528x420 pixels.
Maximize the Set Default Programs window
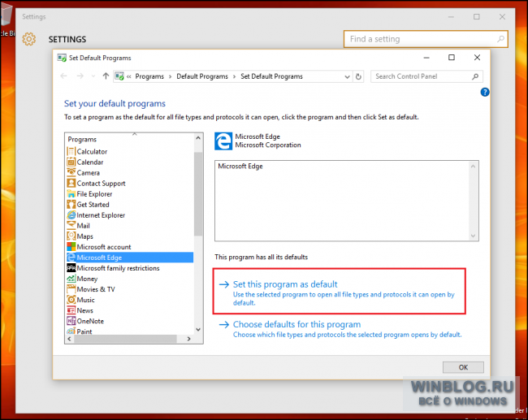(x=451, y=58)
